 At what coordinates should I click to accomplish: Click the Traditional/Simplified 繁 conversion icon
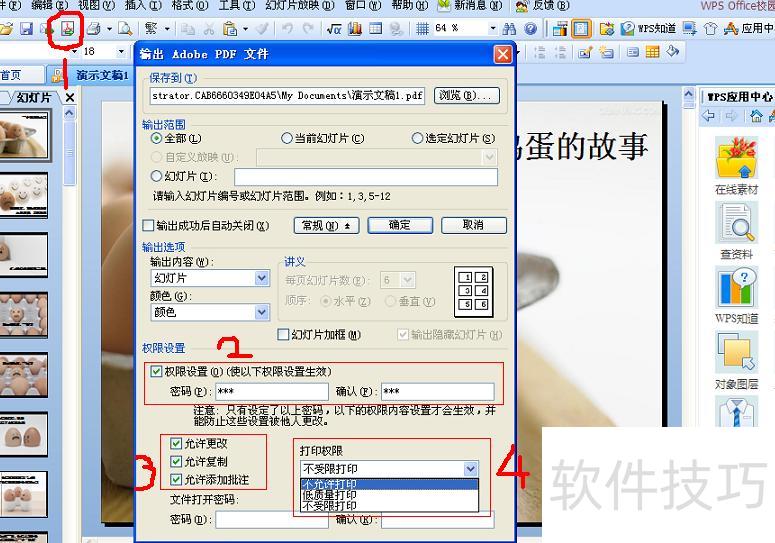click(151, 29)
